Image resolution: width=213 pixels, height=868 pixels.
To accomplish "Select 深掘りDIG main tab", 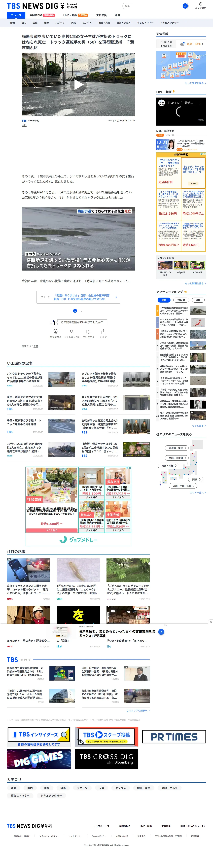I will click(42, 15).
